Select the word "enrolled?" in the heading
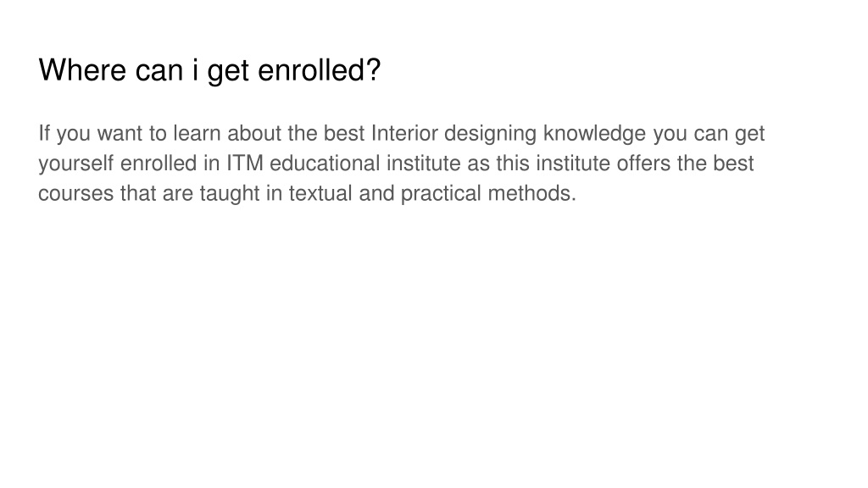The width and height of the screenshot is (868, 488). [x=320, y=69]
